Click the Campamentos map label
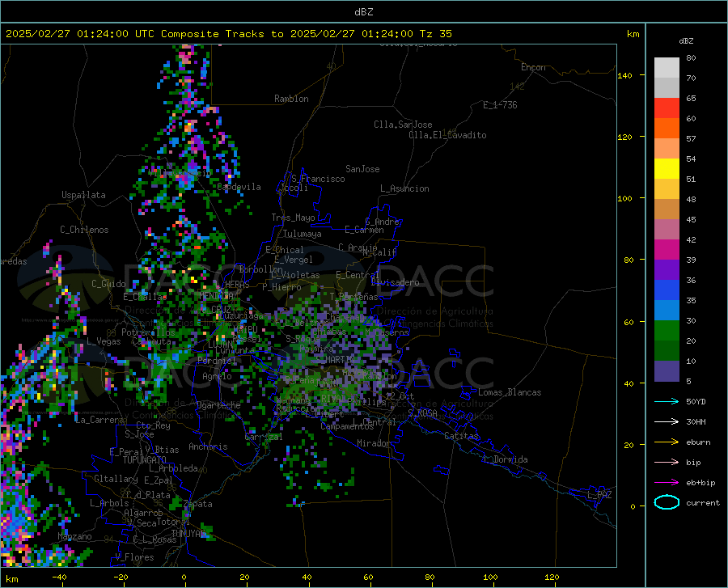The width and height of the screenshot is (728, 588). tap(347, 426)
